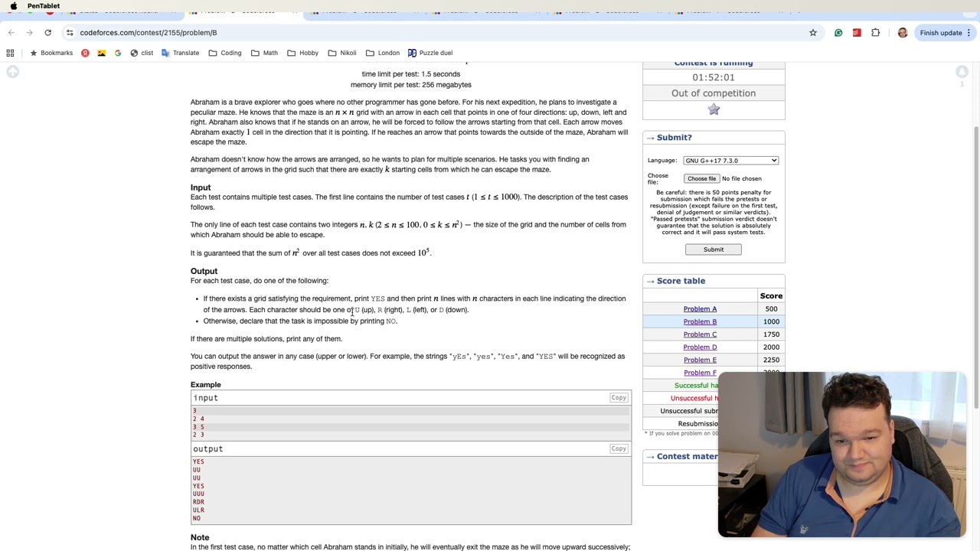Viewport: 980px width, 551px height.
Task: Copy the example output
Action: coord(619,448)
